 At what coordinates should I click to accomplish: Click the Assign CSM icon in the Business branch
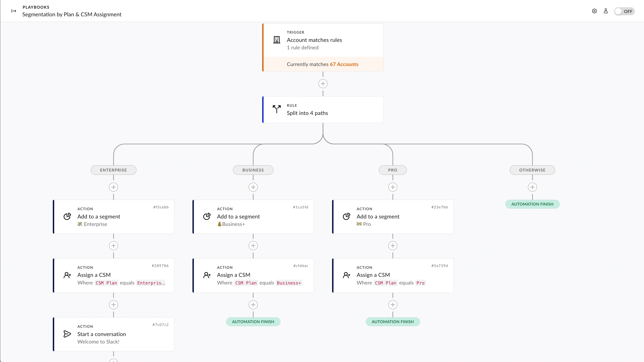207,275
